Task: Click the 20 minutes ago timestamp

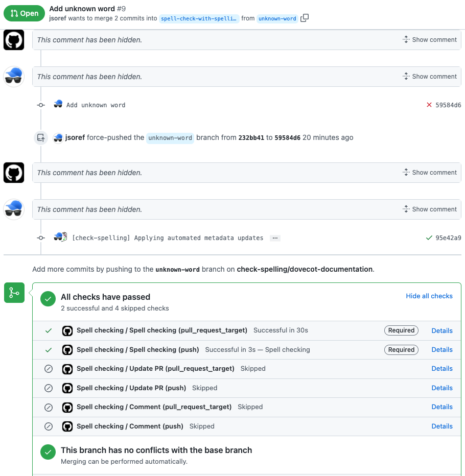Action: 328,137
